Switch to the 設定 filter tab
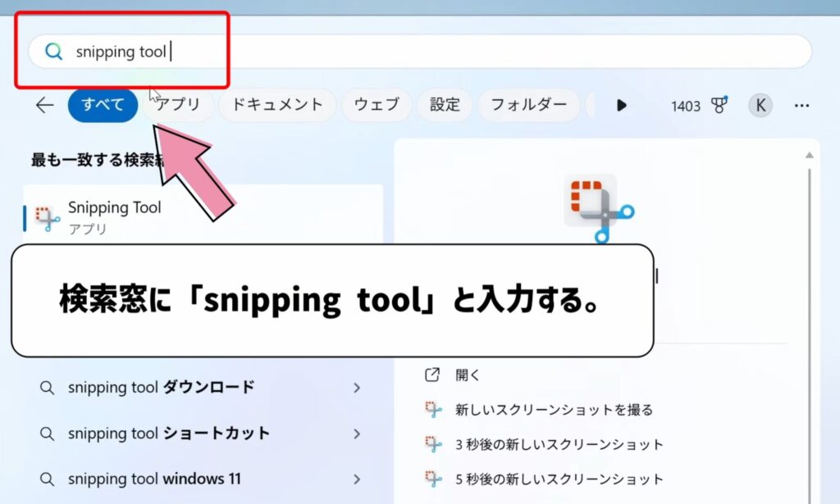The image size is (840, 504). 444,105
